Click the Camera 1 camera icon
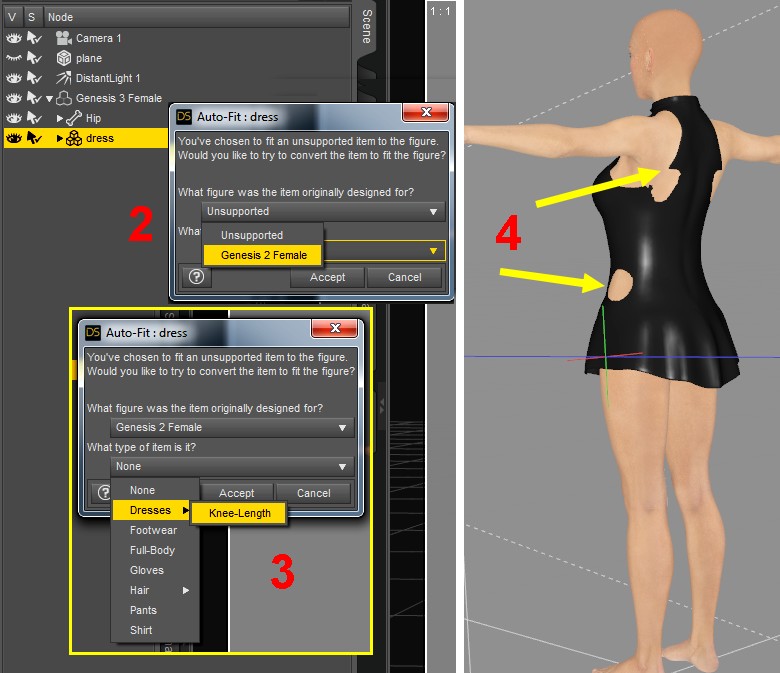The height and width of the screenshot is (673, 780). click(64, 38)
